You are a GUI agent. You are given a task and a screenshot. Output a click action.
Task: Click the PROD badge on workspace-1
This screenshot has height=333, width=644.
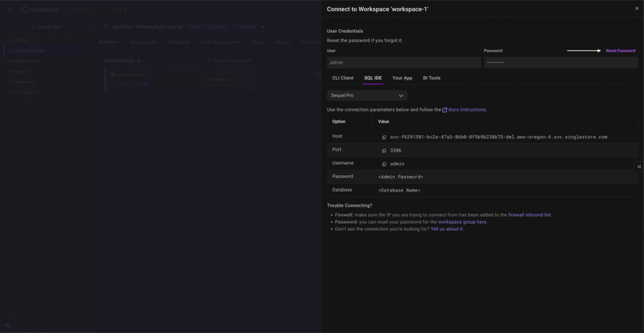tap(143, 84)
